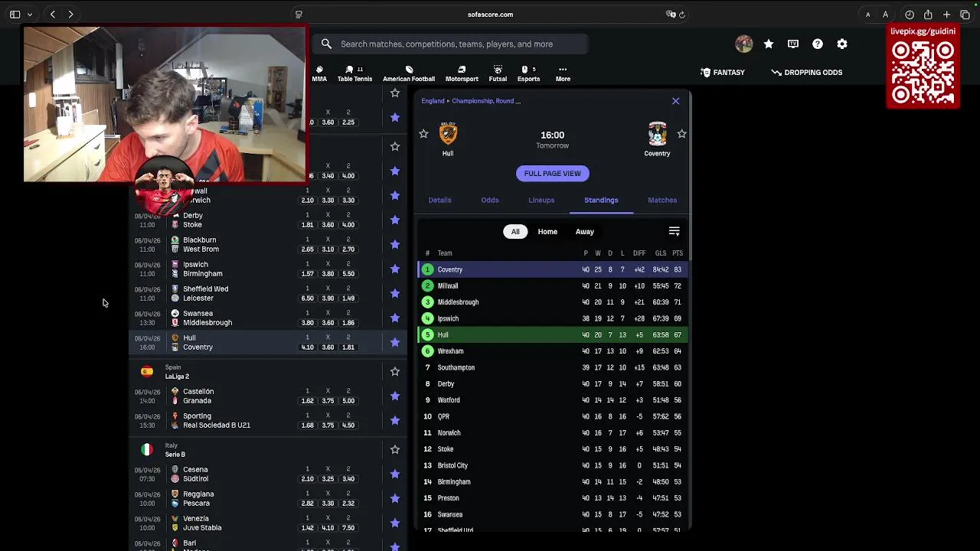
Task: Toggle favorite star for Cesena vs Südtirol
Action: click(x=395, y=474)
